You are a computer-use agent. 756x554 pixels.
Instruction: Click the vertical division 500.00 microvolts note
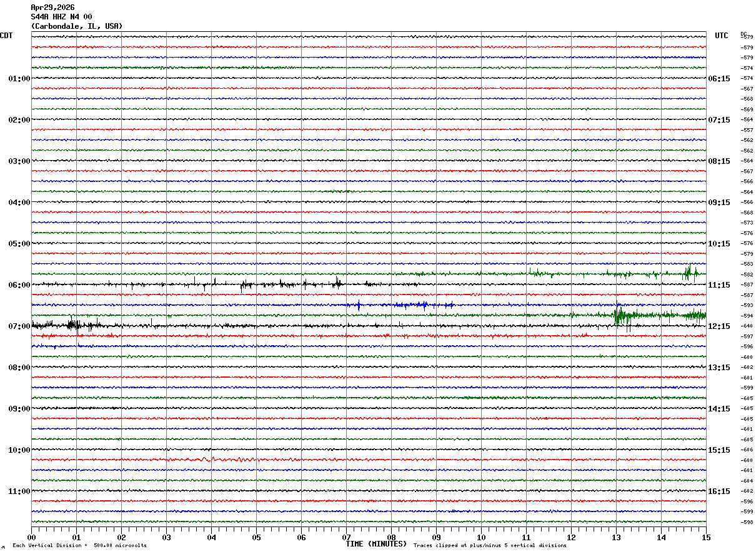point(79,546)
